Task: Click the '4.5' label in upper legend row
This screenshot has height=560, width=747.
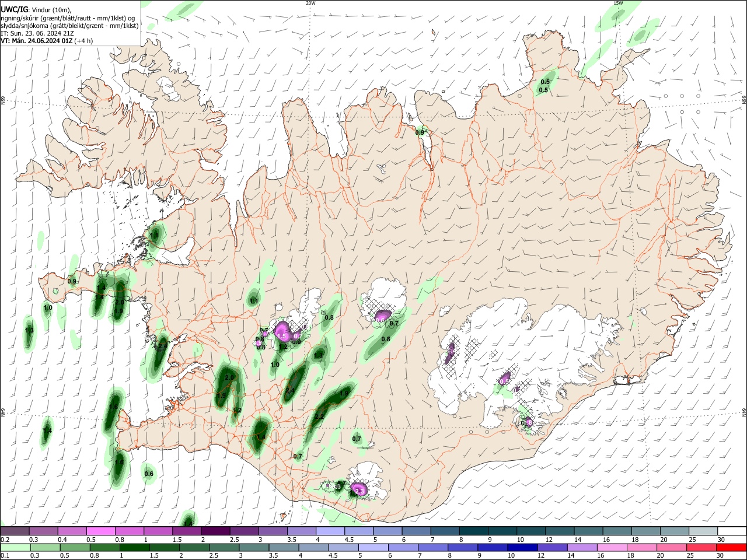Action: pyautogui.click(x=349, y=540)
